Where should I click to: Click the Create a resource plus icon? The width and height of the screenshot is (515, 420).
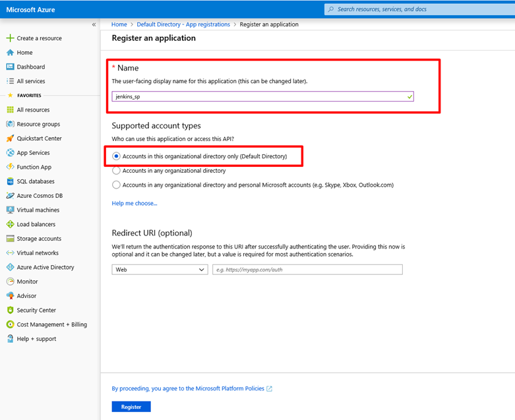point(10,38)
